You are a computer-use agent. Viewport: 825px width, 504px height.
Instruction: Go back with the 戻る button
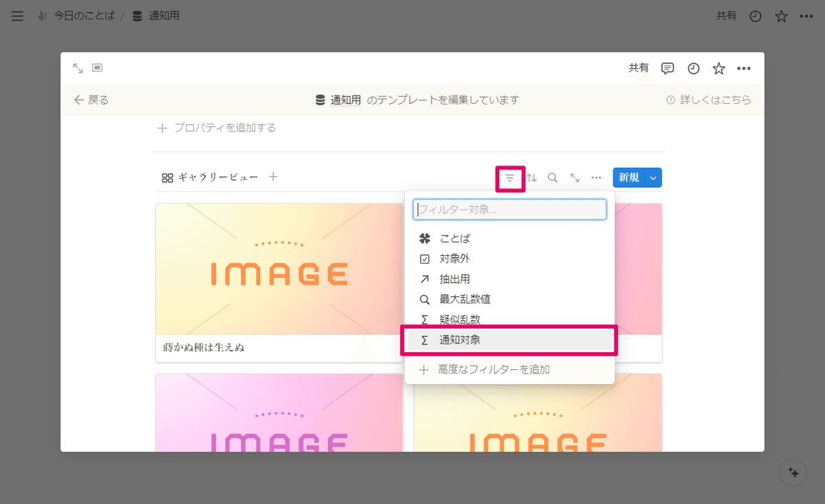click(91, 100)
